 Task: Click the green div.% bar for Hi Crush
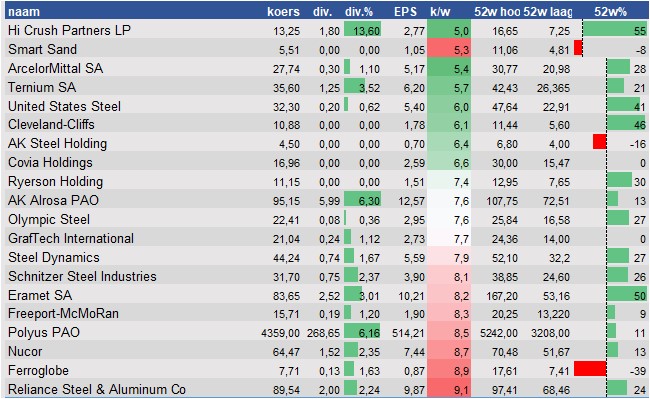tap(362, 29)
